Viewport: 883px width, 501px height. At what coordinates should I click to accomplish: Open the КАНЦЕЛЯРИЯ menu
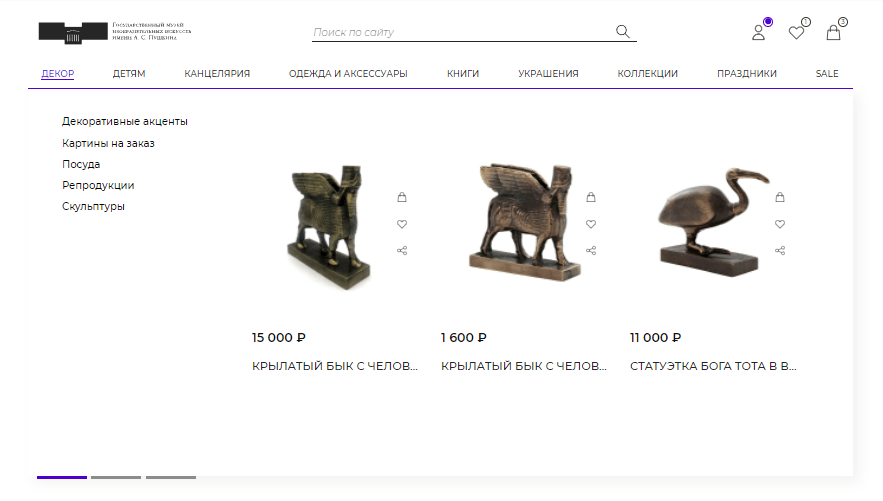click(217, 74)
